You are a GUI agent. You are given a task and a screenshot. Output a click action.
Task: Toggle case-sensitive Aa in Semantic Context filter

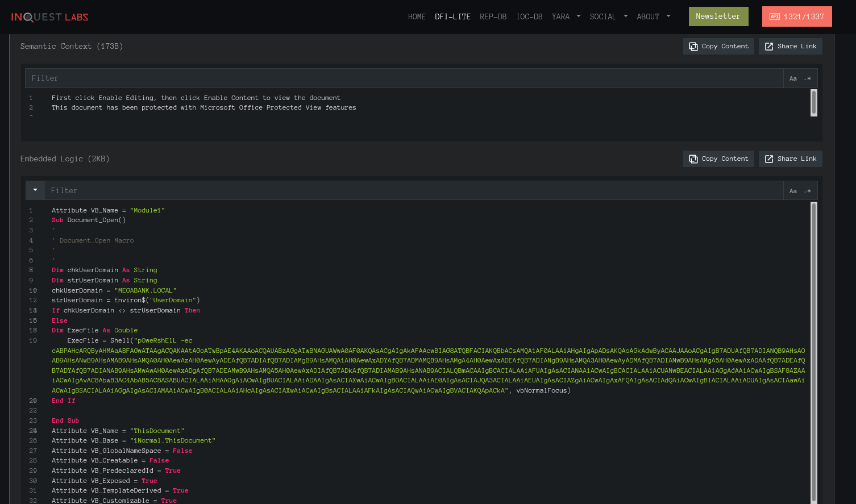click(x=793, y=78)
